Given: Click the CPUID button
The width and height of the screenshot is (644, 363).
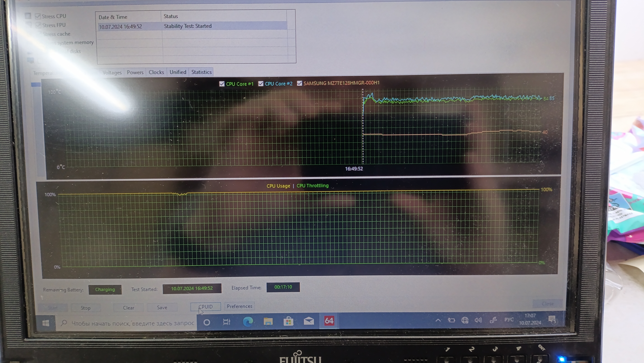Looking at the screenshot, I should pyautogui.click(x=206, y=306).
